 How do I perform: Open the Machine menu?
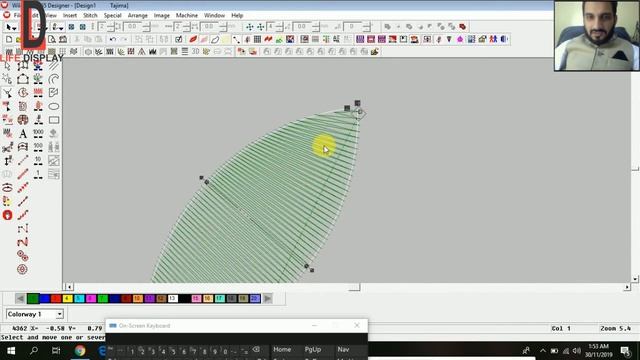point(187,16)
